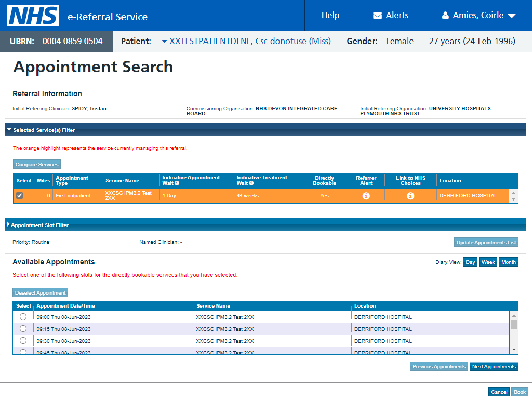Click appointments list scrollbar up arrow
532x399 pixels.
pos(514,315)
